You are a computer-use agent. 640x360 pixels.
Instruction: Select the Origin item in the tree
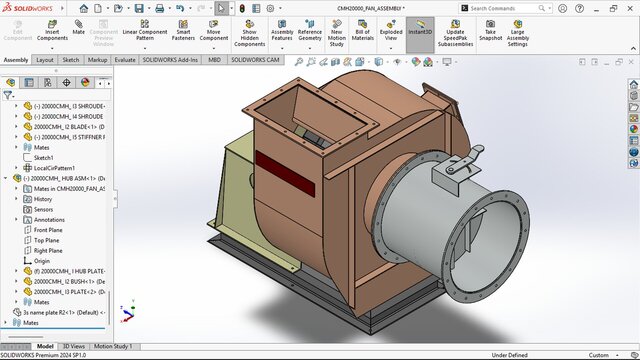(x=42, y=261)
